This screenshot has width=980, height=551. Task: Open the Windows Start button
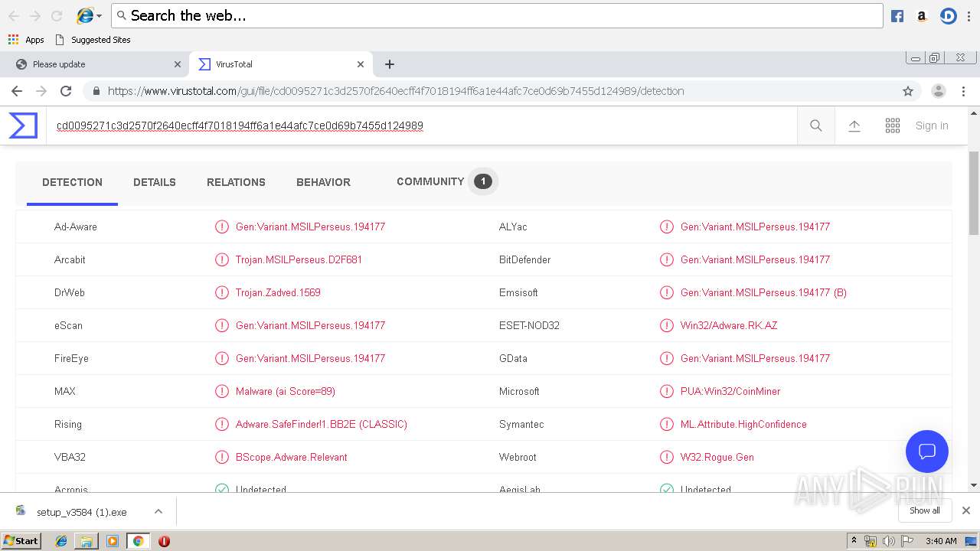[21, 541]
